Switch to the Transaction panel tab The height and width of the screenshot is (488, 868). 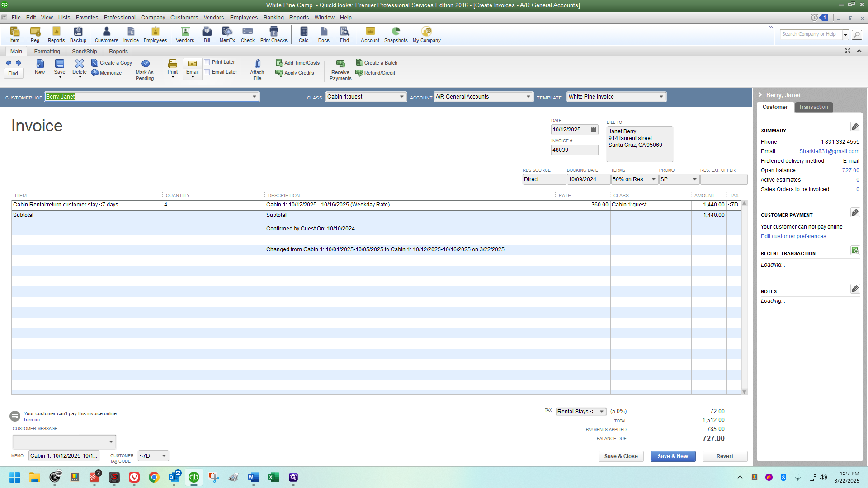coord(813,107)
